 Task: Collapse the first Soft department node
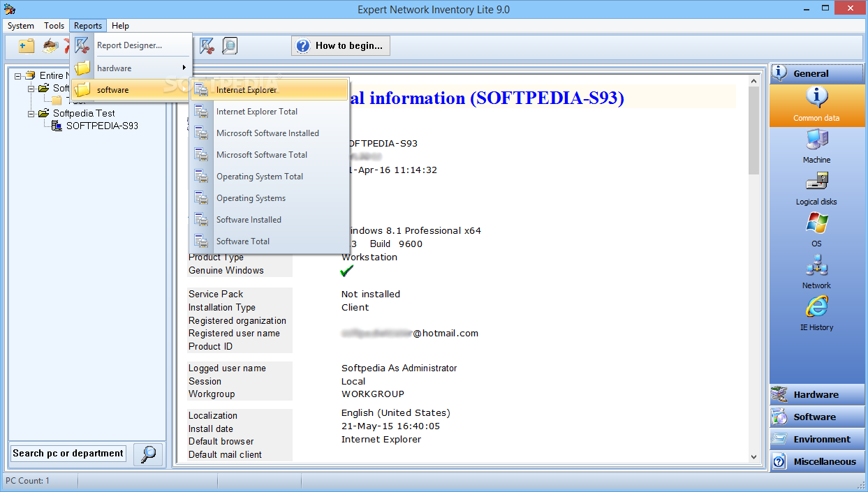(31, 89)
